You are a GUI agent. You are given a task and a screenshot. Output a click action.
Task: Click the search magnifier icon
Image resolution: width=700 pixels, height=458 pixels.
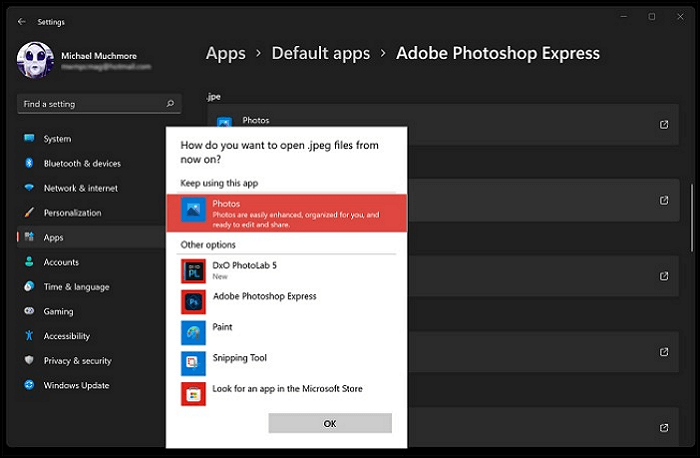pyautogui.click(x=170, y=104)
